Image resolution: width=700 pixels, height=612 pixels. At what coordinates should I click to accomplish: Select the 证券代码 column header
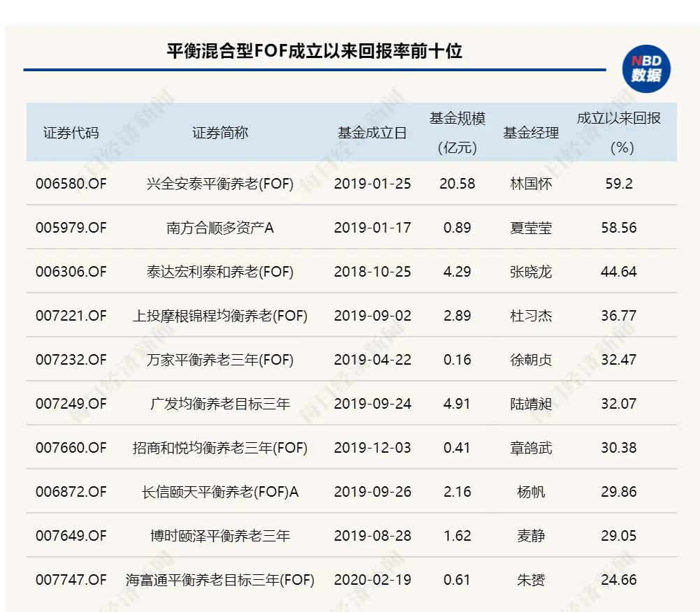71,133
